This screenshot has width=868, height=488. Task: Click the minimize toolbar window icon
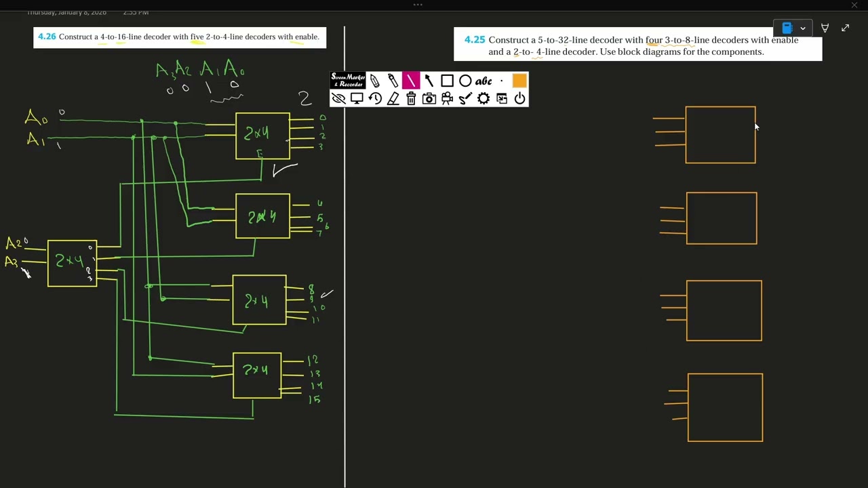pyautogui.click(x=502, y=99)
